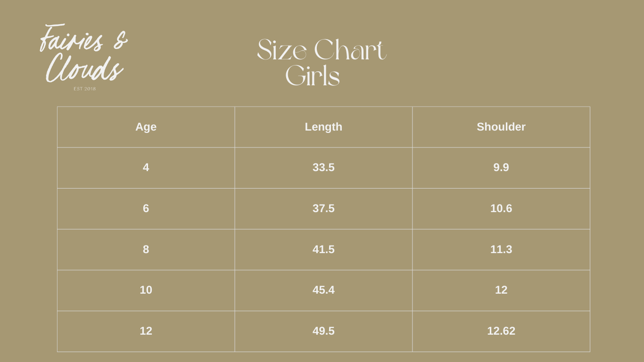
Task: Click the shoulder value 9.9
Action: click(501, 167)
